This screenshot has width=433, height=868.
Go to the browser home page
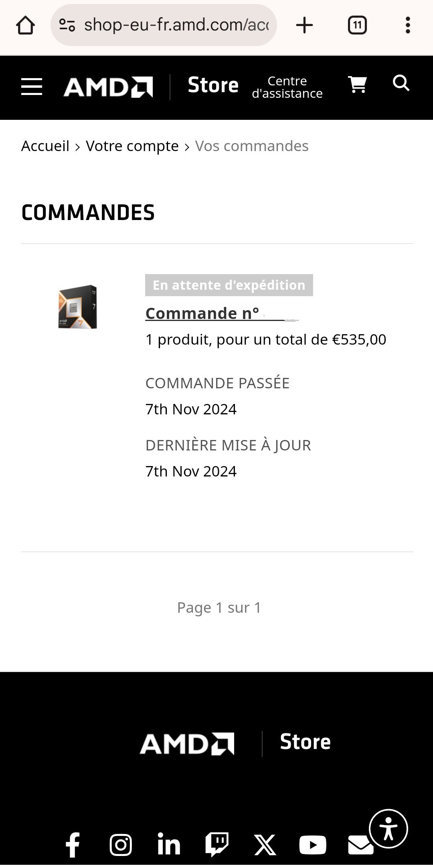tap(25, 26)
